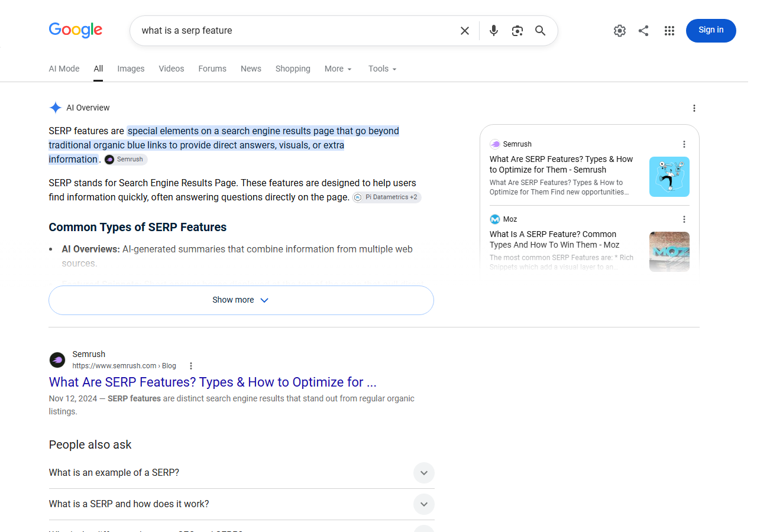Click the "AI Overviews:" bullet text
Viewport: 757px width, 532px height.
(x=91, y=249)
